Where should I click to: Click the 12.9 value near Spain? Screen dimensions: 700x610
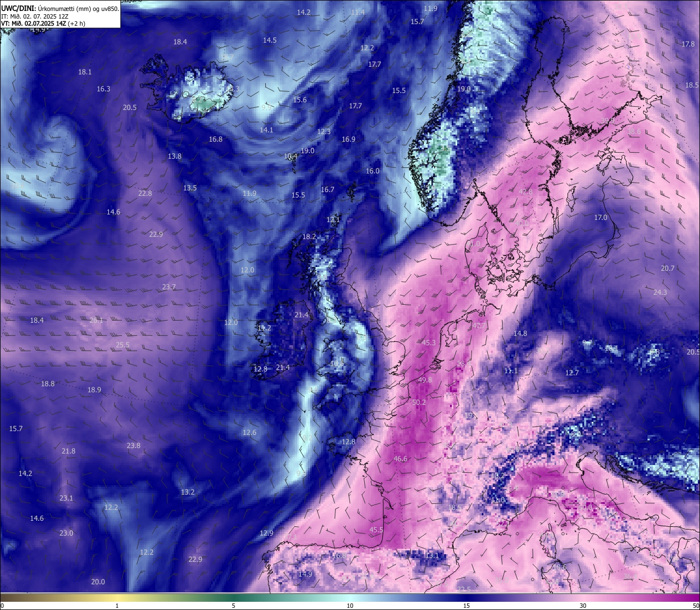(266, 533)
